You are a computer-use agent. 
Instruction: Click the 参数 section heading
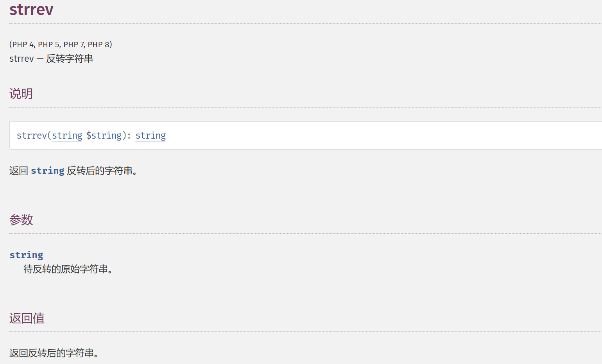(21, 220)
